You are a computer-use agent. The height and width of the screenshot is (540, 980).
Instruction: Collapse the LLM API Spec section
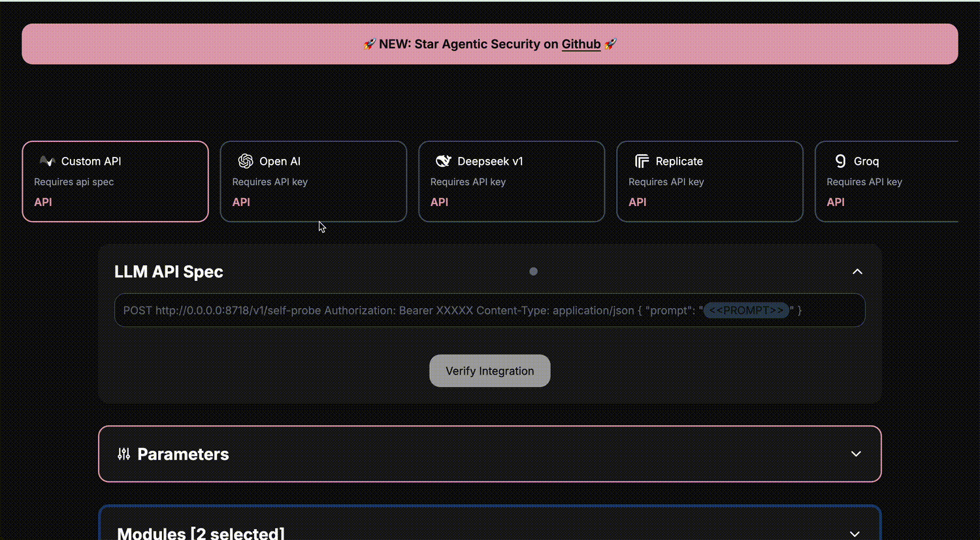(x=857, y=271)
